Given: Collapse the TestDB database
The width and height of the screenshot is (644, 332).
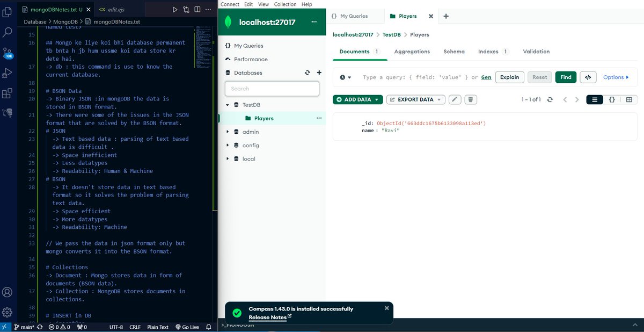Looking at the screenshot, I should [x=228, y=105].
